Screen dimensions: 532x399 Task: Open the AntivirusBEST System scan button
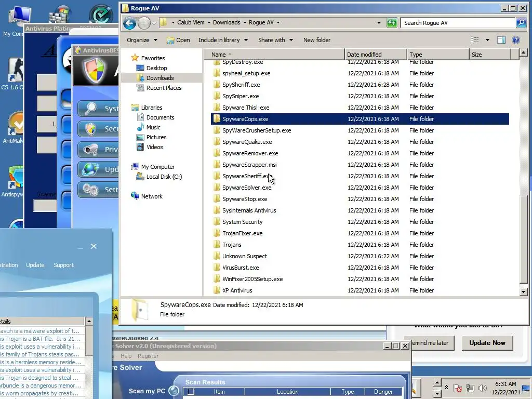pos(98,109)
